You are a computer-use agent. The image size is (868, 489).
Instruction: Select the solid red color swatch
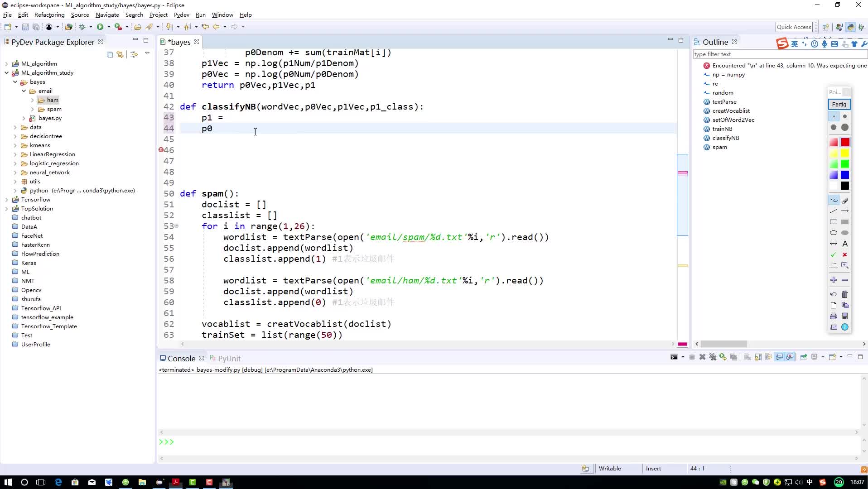[x=845, y=142]
